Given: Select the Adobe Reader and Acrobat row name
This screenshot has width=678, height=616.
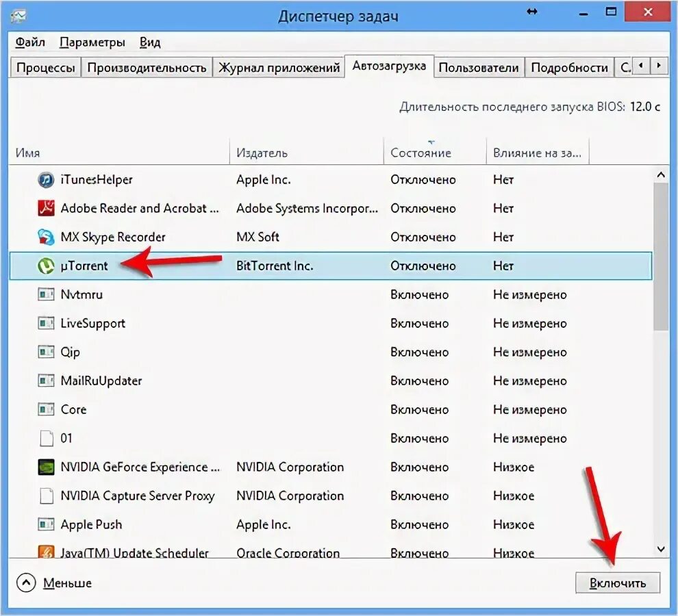Looking at the screenshot, I should (140, 208).
